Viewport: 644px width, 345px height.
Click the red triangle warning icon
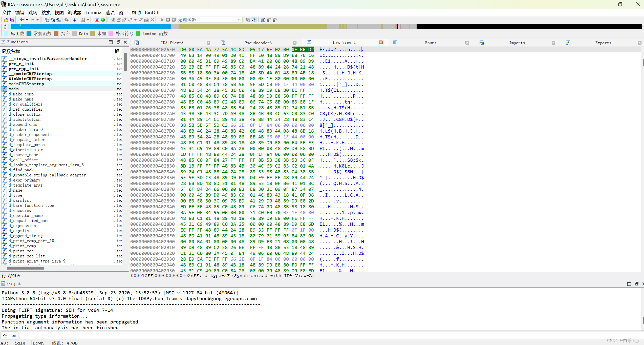point(97,20)
